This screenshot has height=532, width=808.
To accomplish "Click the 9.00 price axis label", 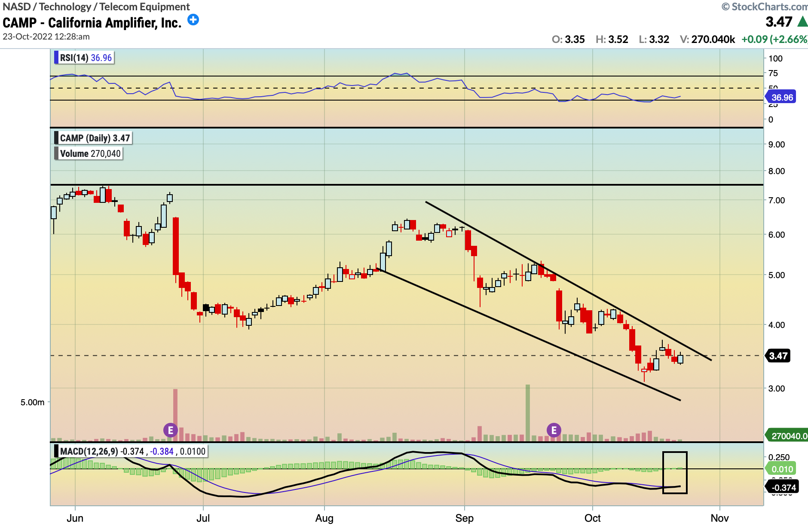I will pyautogui.click(x=777, y=144).
